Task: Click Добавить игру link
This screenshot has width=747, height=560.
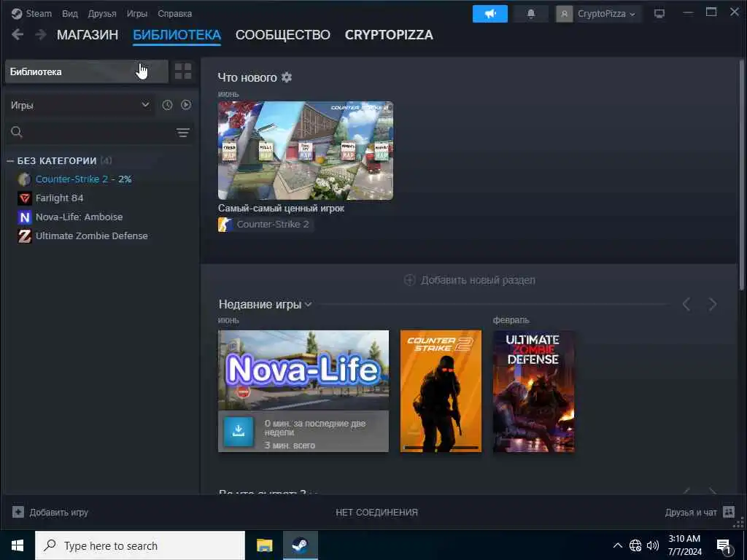Action: click(58, 513)
